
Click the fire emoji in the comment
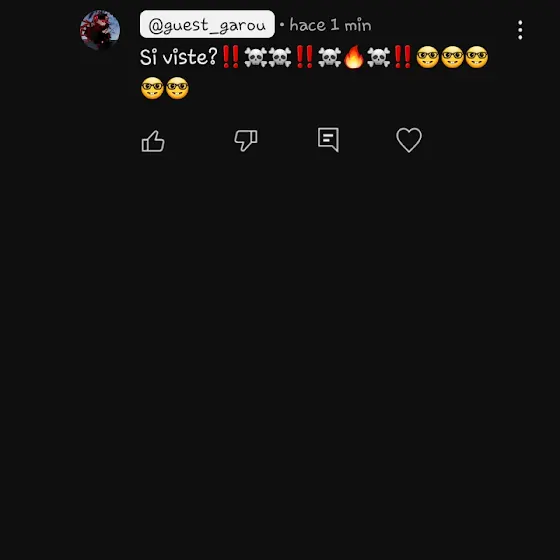pos(354,57)
